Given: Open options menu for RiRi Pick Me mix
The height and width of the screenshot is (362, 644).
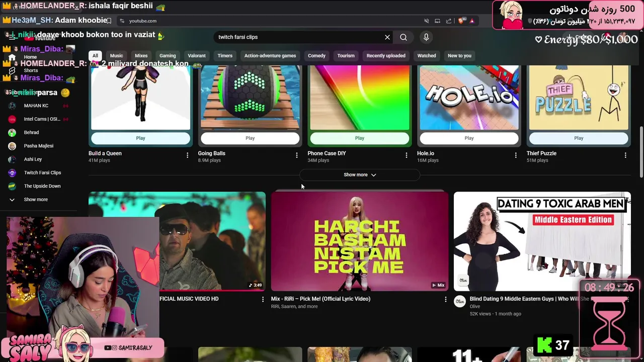Looking at the screenshot, I should pyautogui.click(x=445, y=299).
